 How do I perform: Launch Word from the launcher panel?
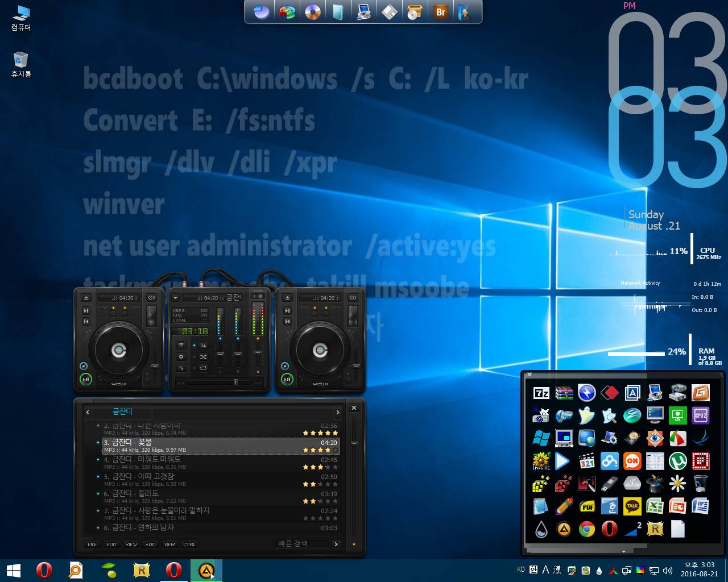[x=700, y=506]
